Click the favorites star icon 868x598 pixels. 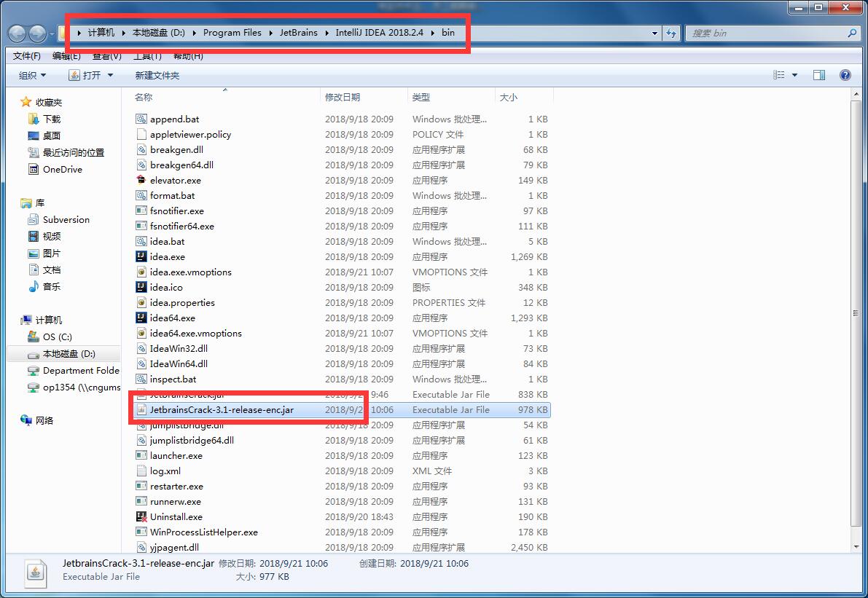coord(26,102)
